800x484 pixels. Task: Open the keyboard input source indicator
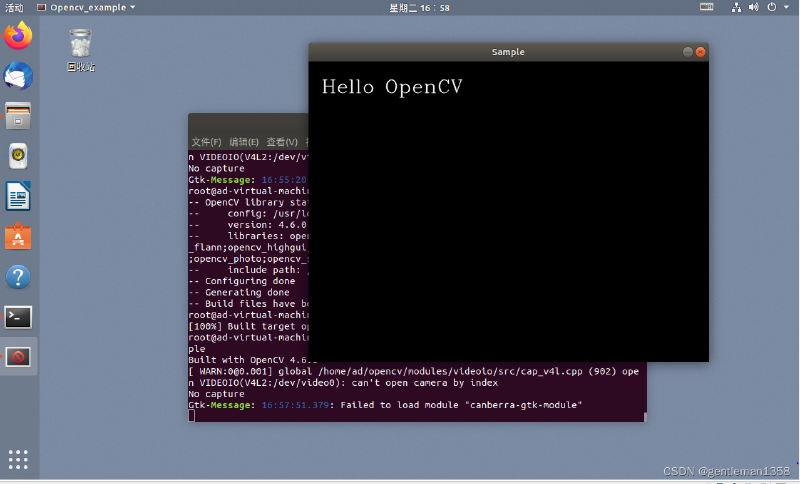(x=707, y=7)
